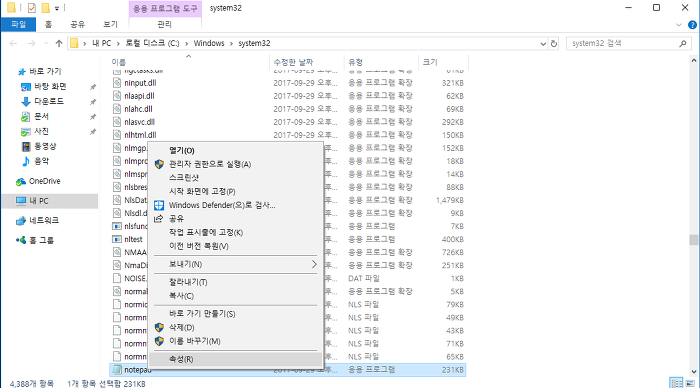Go back with the back arrow
Screen dimensions: 700x388
(x=13, y=43)
